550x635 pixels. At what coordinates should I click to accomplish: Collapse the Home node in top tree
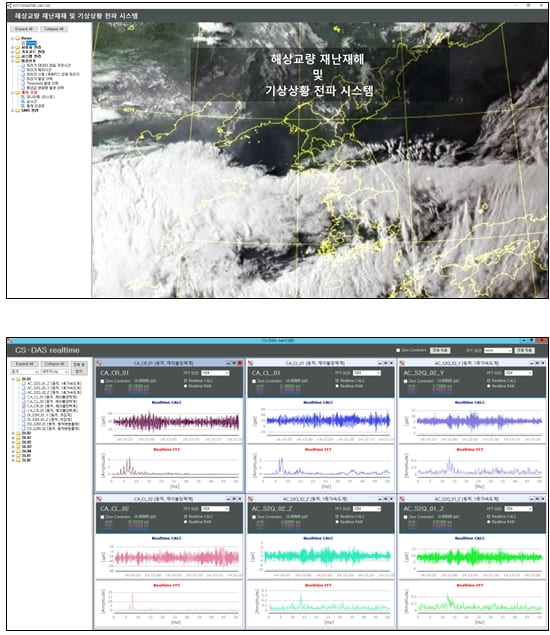coord(12,38)
